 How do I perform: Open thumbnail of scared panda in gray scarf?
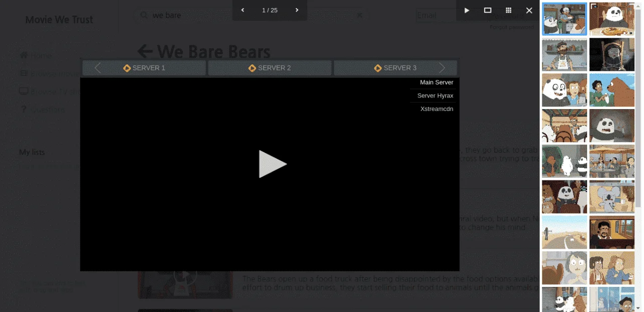pyautogui.click(x=612, y=126)
